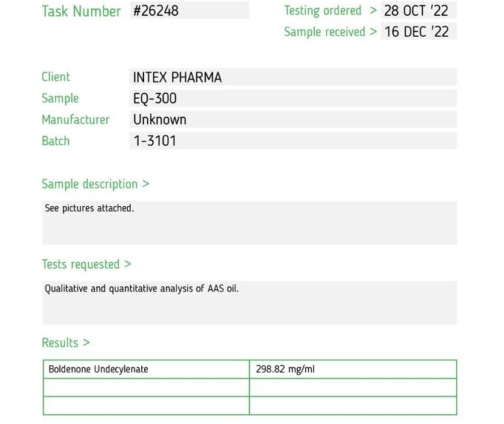Image resolution: width=504 pixels, height=424 pixels.
Task: Click the Task Number label
Action: (81, 11)
